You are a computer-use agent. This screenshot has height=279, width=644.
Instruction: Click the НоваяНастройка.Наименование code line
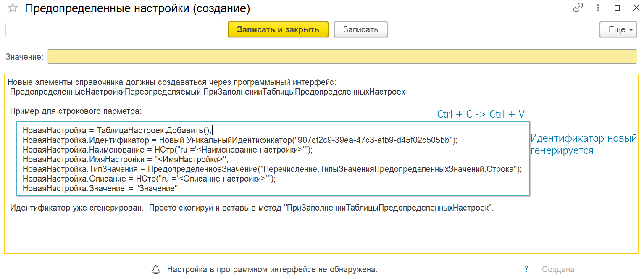[168, 150]
